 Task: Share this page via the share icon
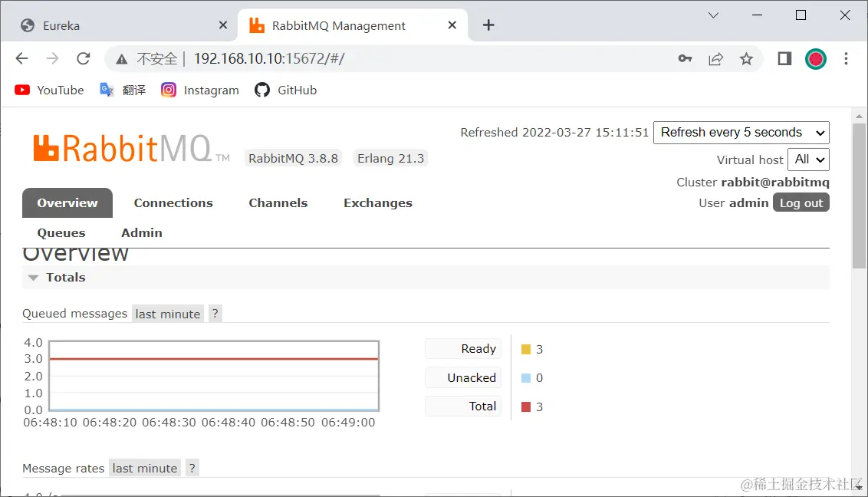coord(715,58)
